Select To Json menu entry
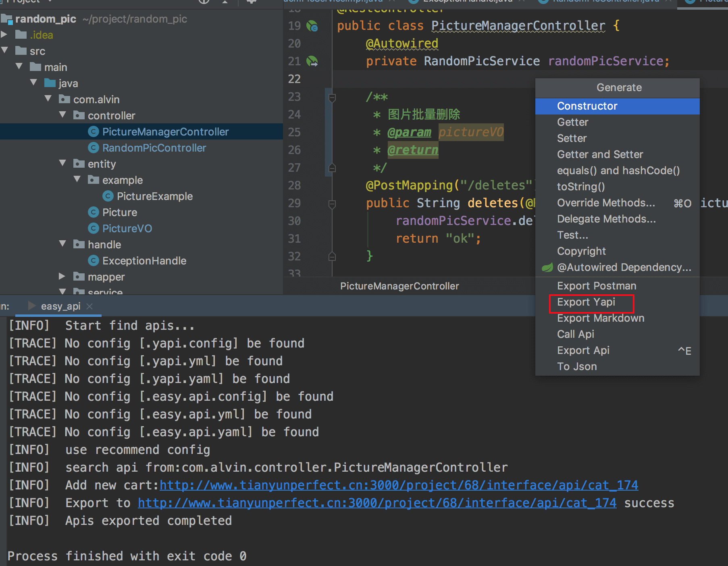Screen dimensions: 728x566 pyautogui.click(x=617, y=366)
